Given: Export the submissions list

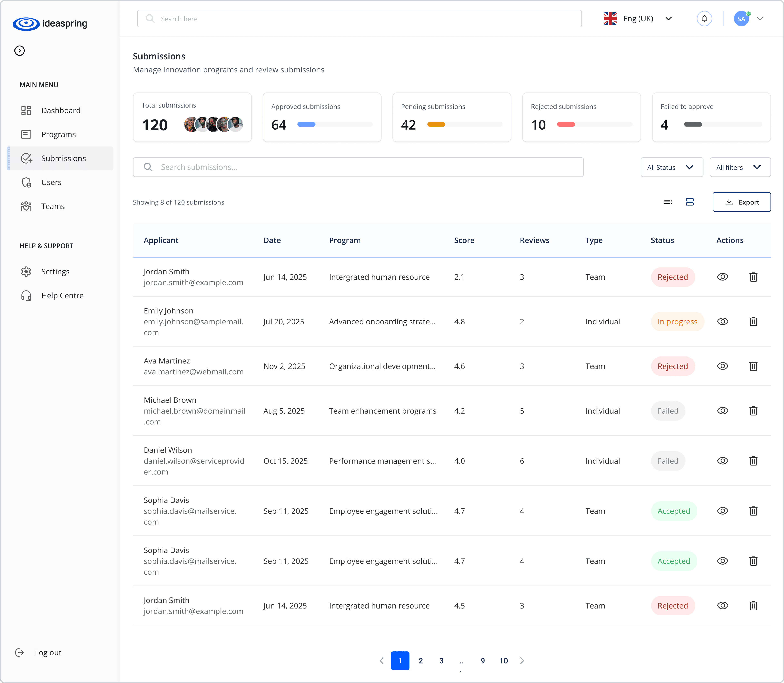Looking at the screenshot, I should (741, 202).
